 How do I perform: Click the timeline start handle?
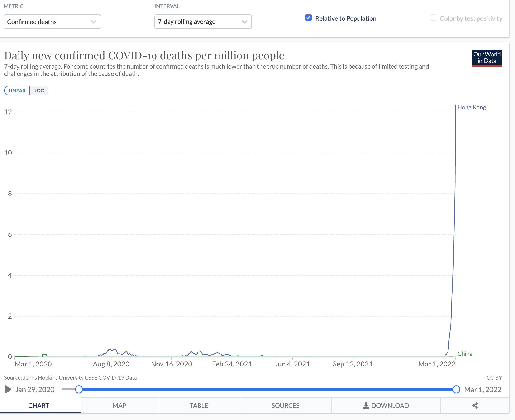79,389
